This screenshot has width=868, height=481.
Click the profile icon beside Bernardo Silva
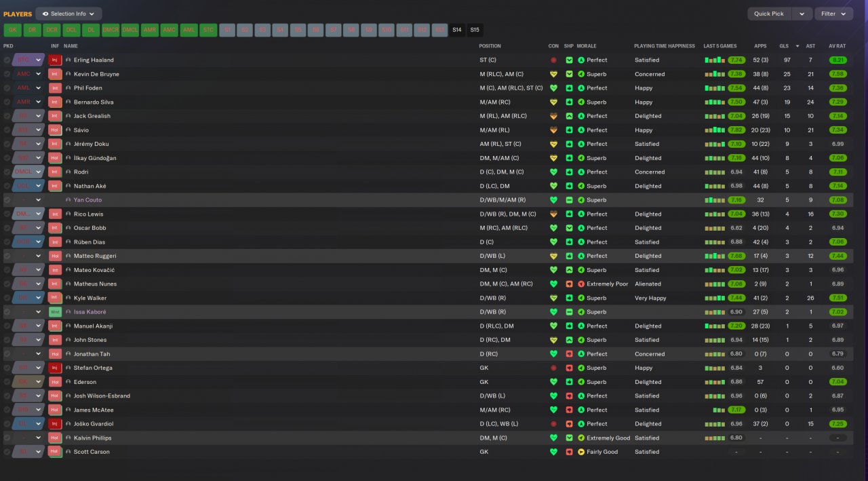68,102
